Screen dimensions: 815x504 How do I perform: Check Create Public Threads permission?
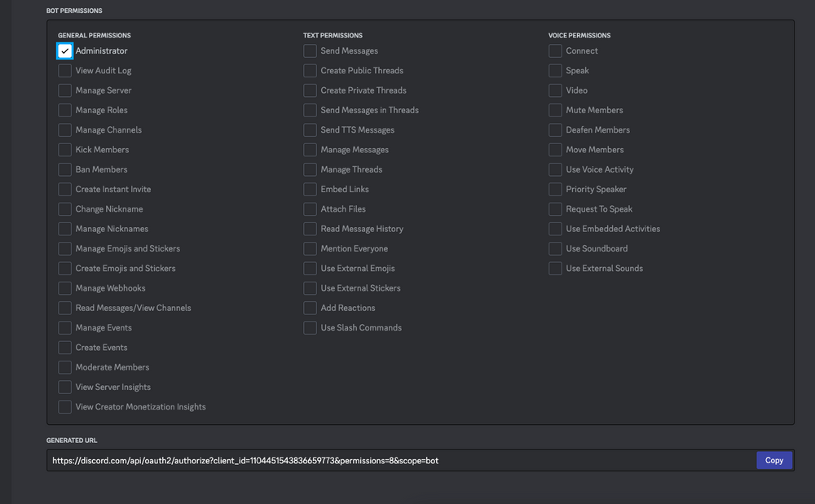click(x=310, y=70)
